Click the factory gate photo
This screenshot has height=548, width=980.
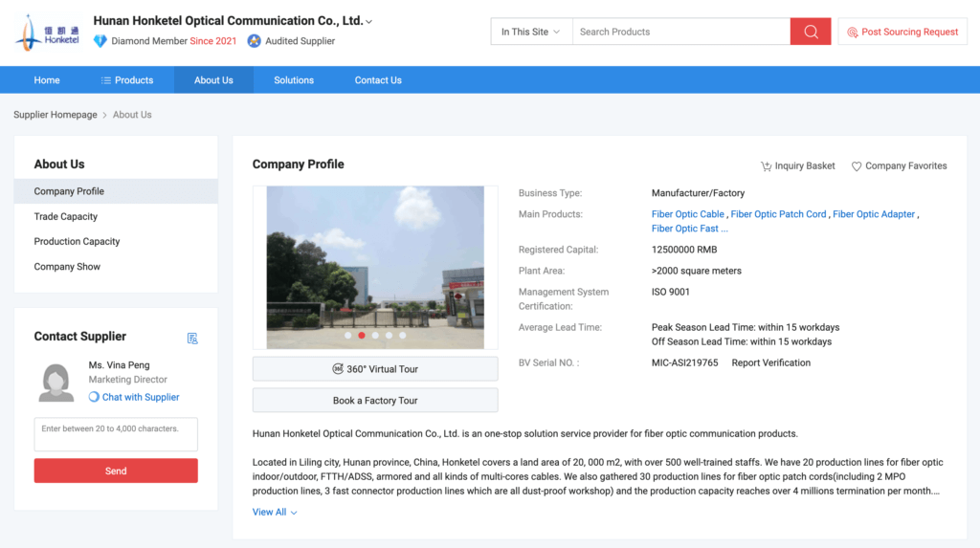coord(375,268)
